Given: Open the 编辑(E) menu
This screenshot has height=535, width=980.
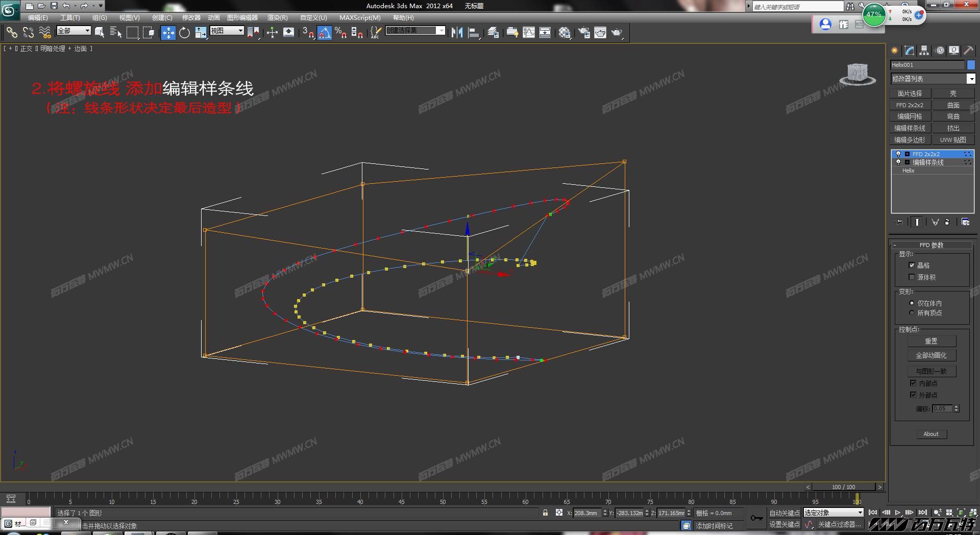Looking at the screenshot, I should [x=38, y=17].
